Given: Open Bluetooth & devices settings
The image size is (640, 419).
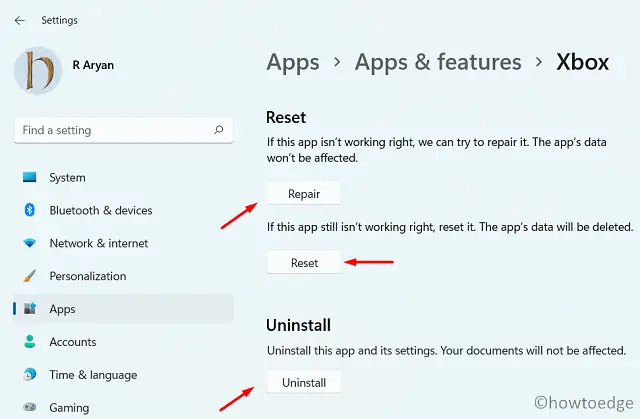Looking at the screenshot, I should click(x=101, y=211).
